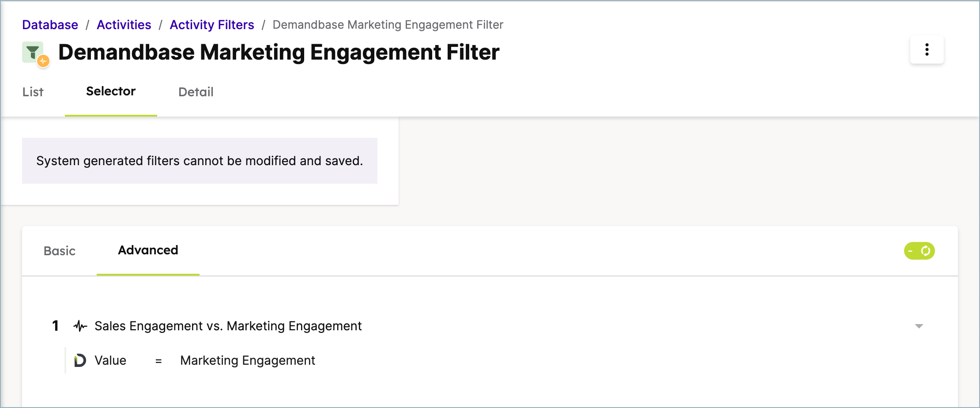Click the 'System generated filters cannot be modified' notice
The width and height of the screenshot is (980, 408).
click(x=200, y=161)
